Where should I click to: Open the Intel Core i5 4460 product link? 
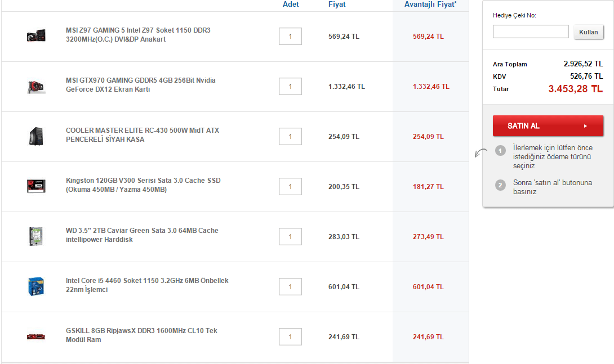pyautogui.click(x=147, y=285)
